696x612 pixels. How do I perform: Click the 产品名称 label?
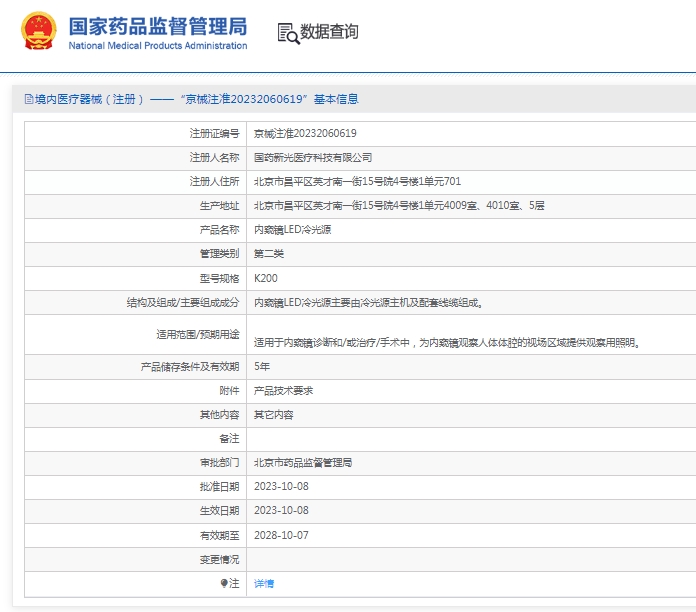pos(219,229)
